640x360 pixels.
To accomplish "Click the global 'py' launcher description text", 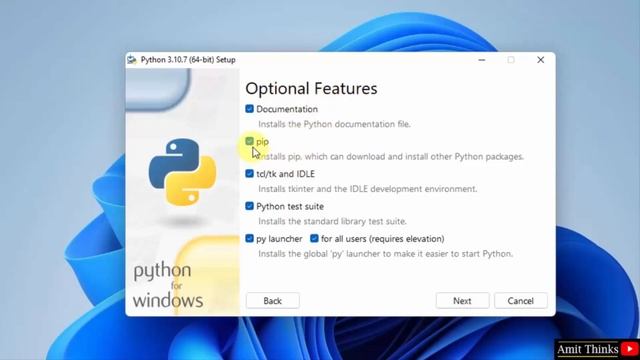I will [385, 254].
